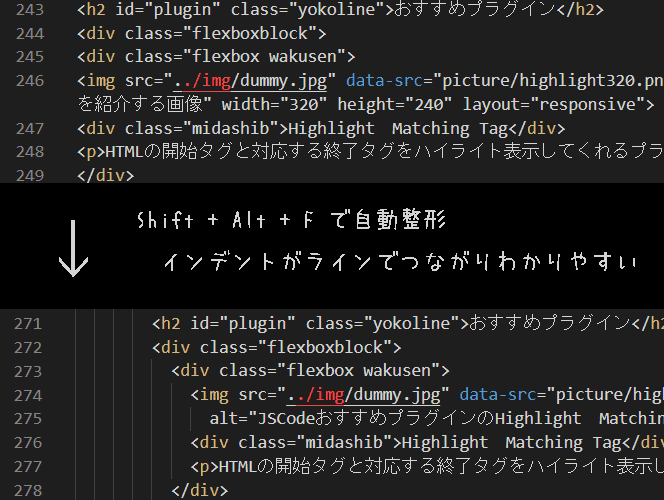
Task: Click the closing </div> on line 249
Action: click(105, 175)
